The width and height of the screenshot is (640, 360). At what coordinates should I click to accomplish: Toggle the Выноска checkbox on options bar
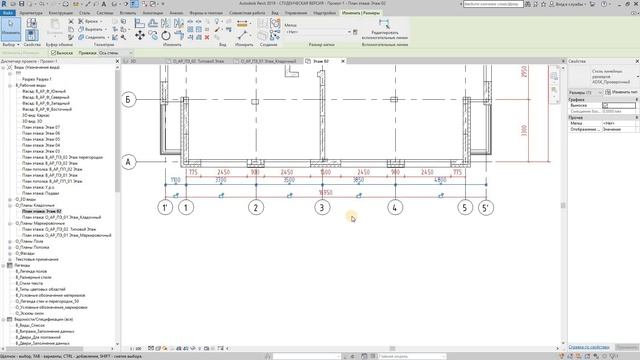point(53,53)
